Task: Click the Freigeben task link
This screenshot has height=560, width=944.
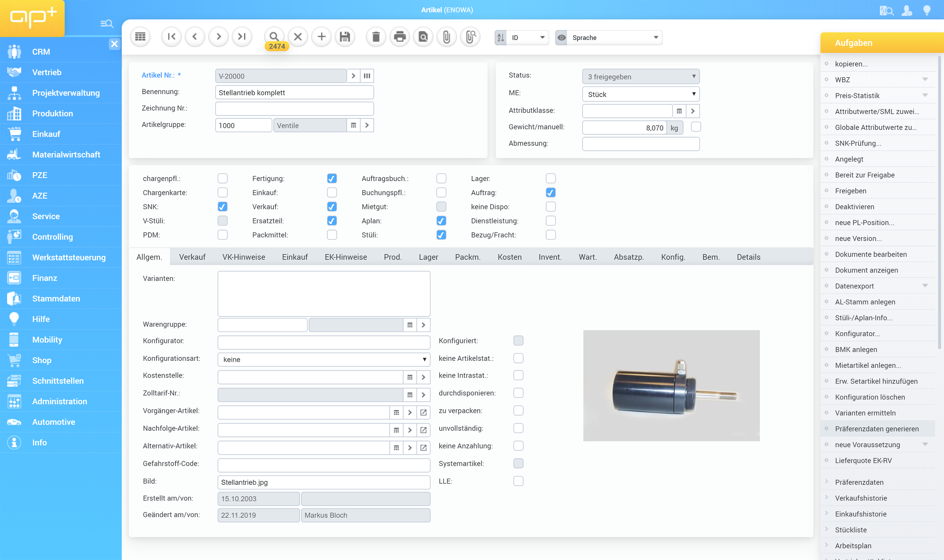Action: [x=850, y=191]
